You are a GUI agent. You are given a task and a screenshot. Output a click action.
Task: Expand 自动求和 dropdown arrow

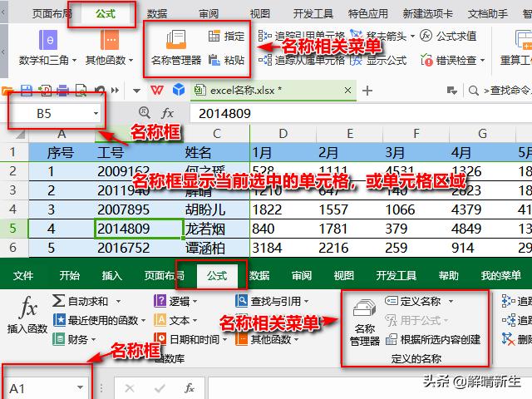coord(118,301)
